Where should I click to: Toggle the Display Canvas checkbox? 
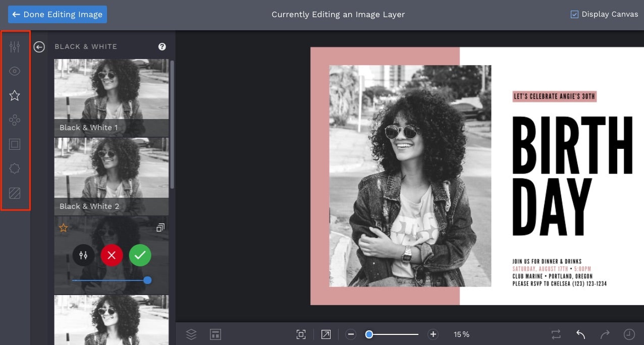coord(574,14)
